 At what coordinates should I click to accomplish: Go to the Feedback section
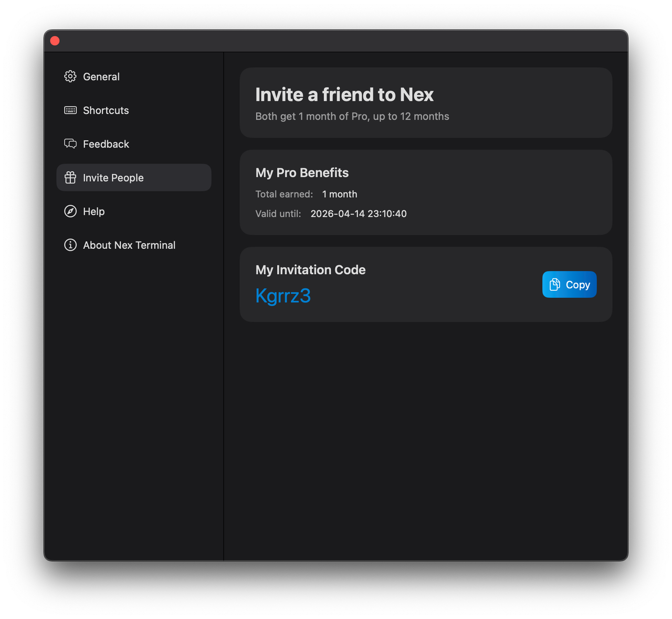click(106, 144)
